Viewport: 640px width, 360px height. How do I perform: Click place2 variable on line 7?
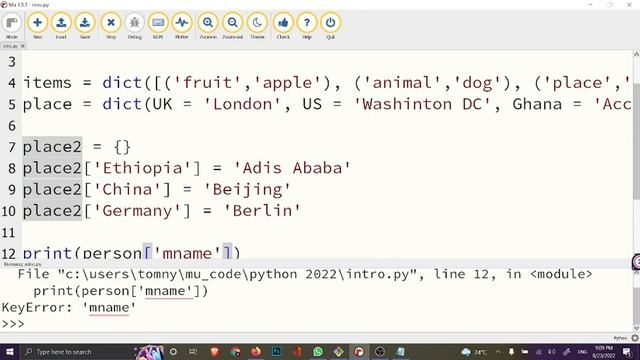[x=52, y=147]
